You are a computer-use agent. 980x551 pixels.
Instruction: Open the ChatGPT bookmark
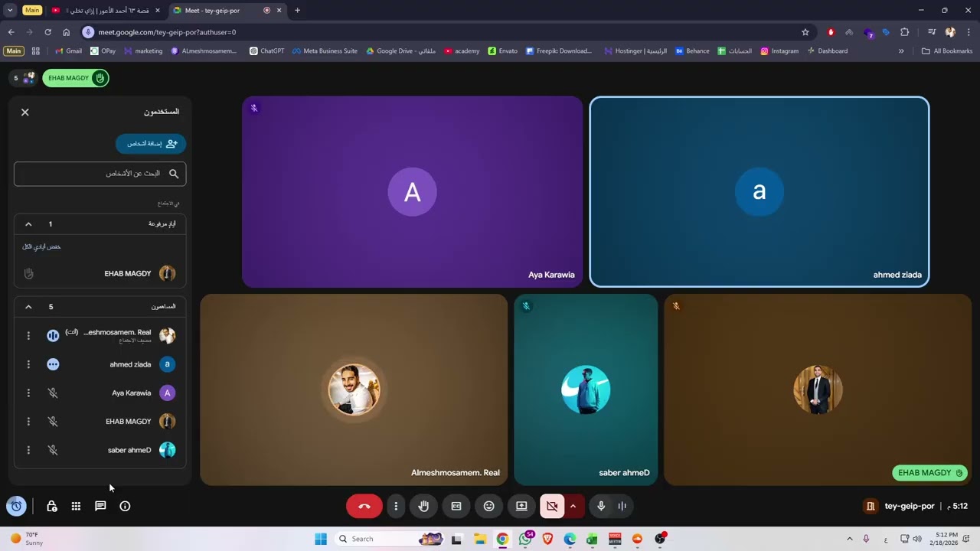click(266, 51)
